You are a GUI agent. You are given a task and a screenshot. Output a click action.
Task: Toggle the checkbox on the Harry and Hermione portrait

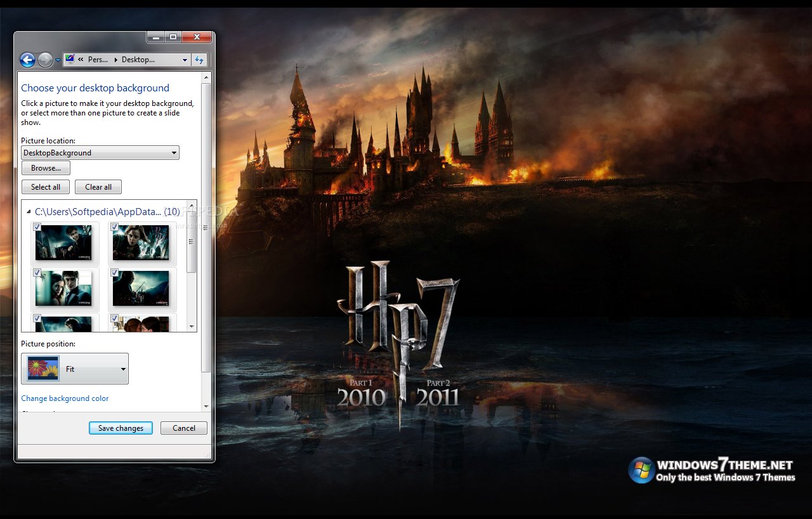tap(37, 273)
